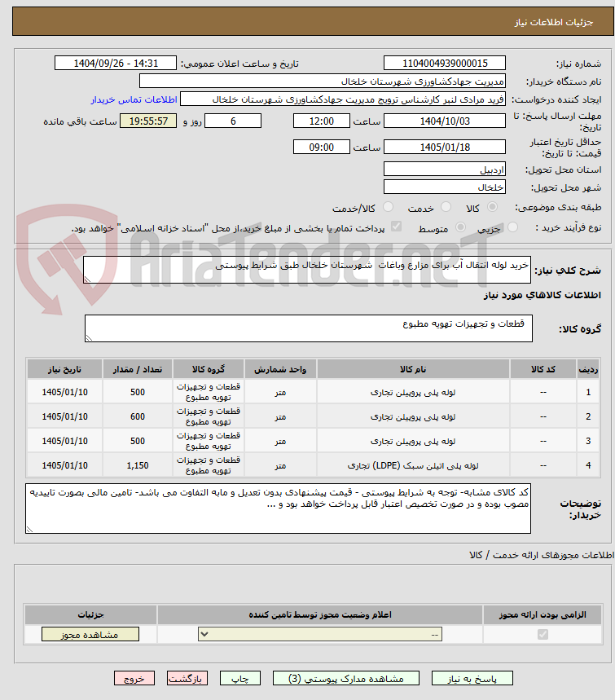Select the کالا/خدمت radio button

[x=388, y=207]
